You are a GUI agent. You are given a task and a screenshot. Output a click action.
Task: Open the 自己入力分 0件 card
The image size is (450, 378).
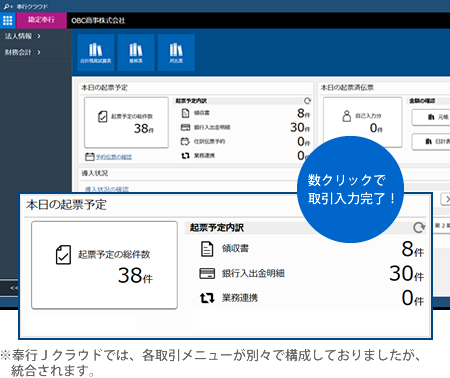[x=363, y=122]
